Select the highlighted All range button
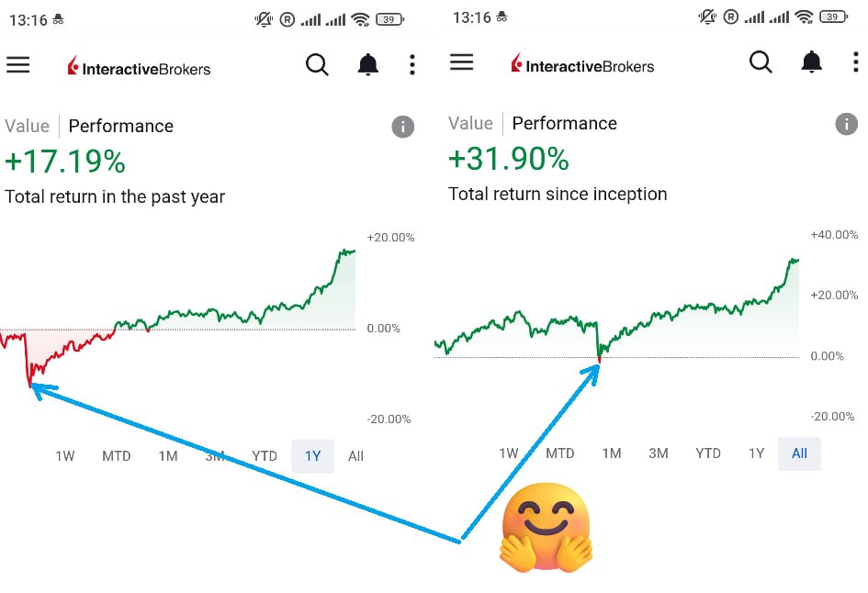 point(799,453)
